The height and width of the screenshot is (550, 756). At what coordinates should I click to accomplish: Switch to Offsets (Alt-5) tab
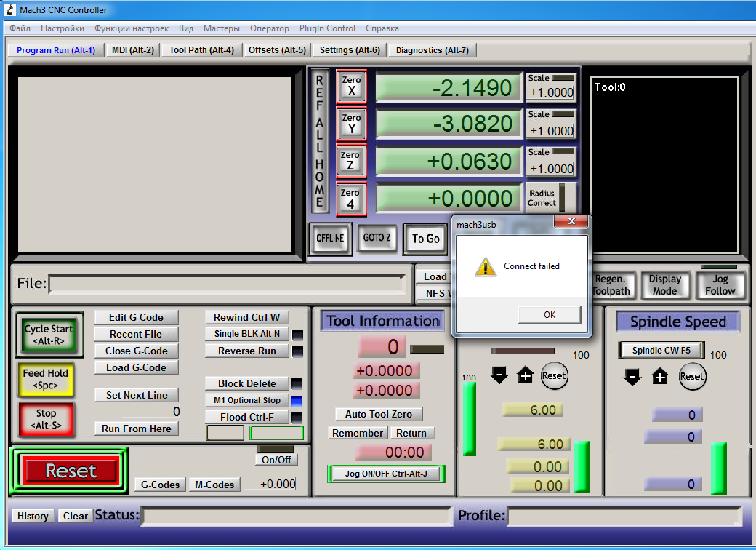coord(277,50)
